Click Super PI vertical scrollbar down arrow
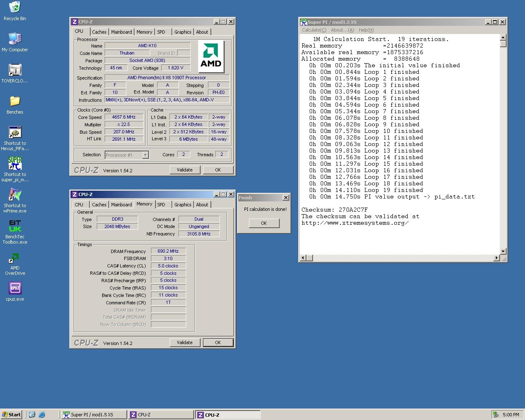525x420 pixels. (503, 251)
